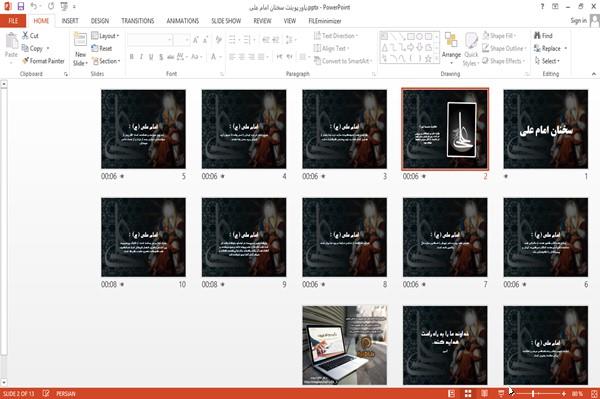Open the font size combo box
The width and height of the screenshot is (600, 399).
coord(182,40)
